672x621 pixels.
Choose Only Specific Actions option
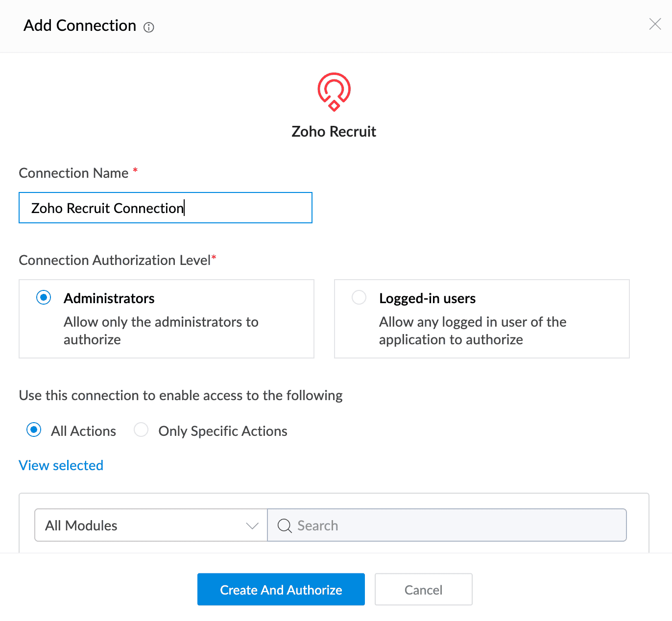coord(141,430)
